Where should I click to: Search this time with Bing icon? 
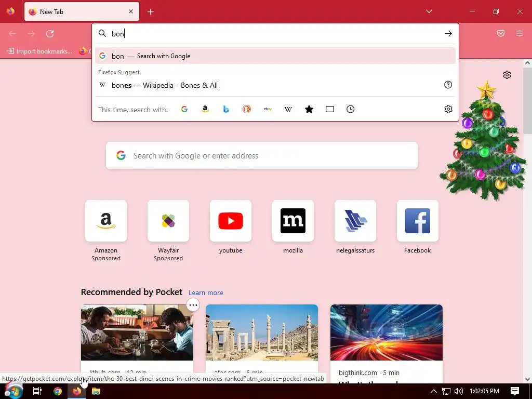226,109
